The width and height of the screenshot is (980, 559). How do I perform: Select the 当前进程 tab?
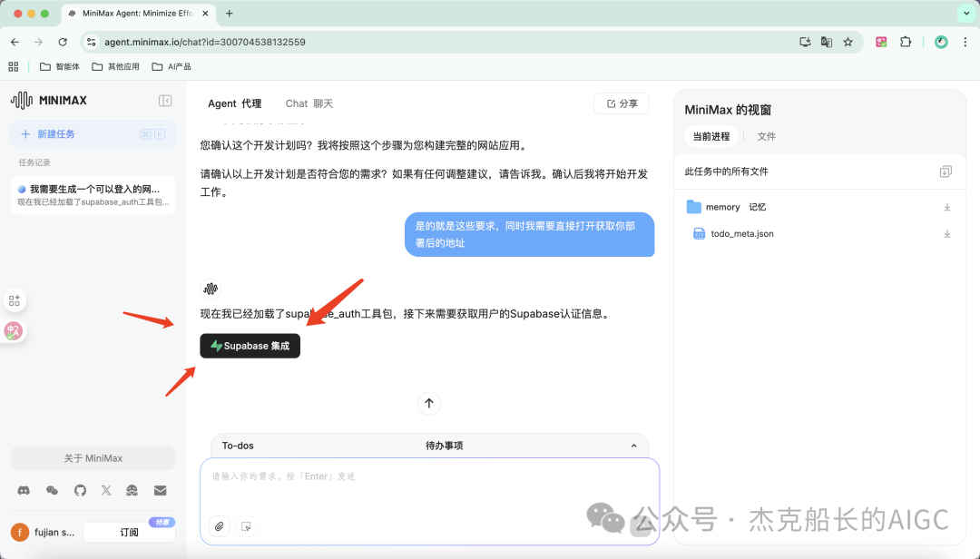(x=710, y=136)
